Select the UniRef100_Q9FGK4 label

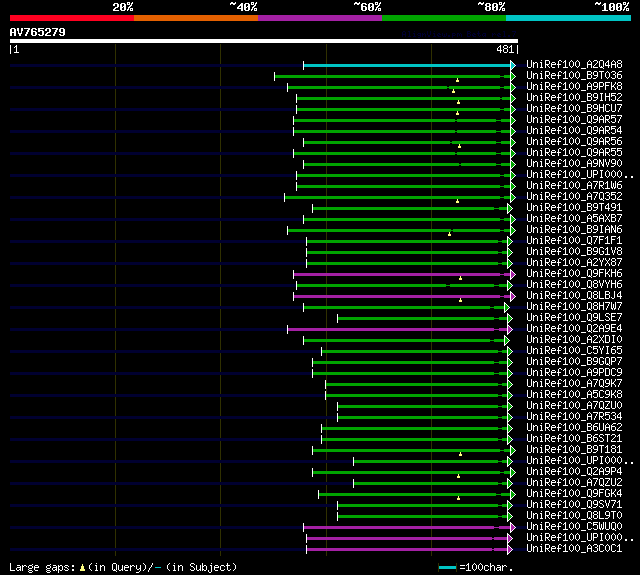click(x=574, y=494)
